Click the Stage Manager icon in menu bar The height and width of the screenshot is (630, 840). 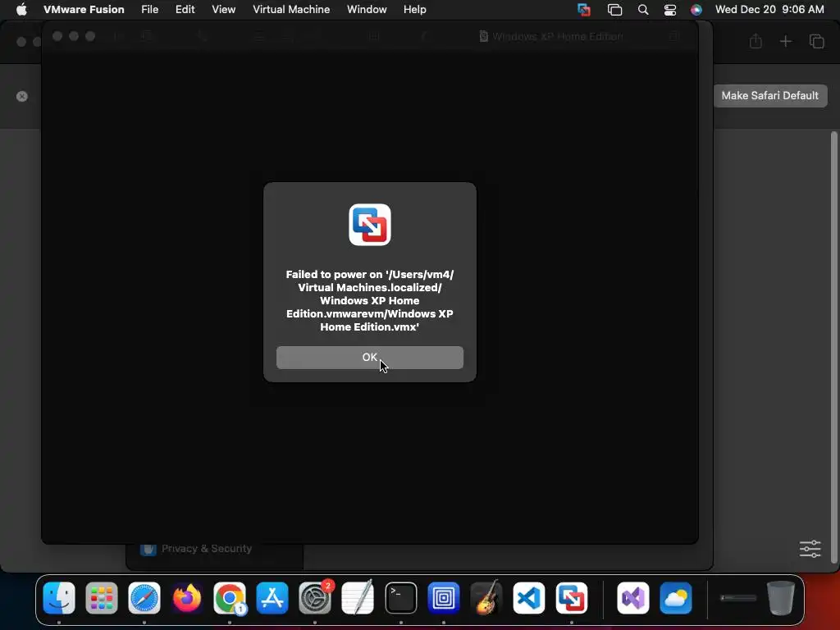click(614, 10)
